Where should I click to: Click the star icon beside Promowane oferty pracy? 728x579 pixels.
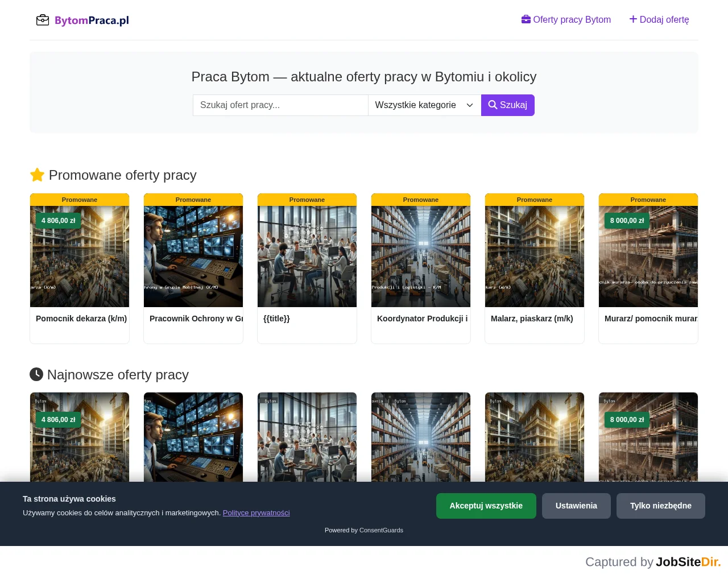37,175
